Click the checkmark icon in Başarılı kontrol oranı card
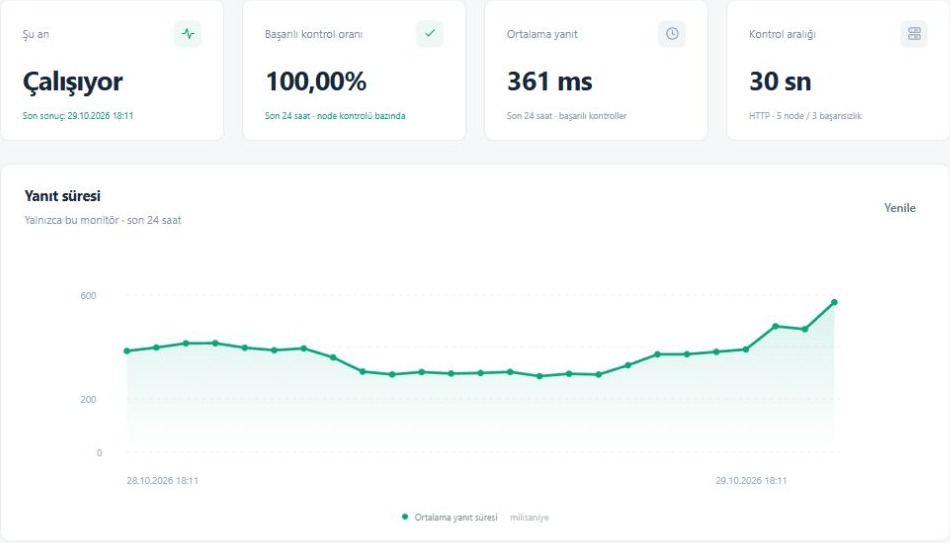The height and width of the screenshot is (543, 950). click(x=430, y=34)
